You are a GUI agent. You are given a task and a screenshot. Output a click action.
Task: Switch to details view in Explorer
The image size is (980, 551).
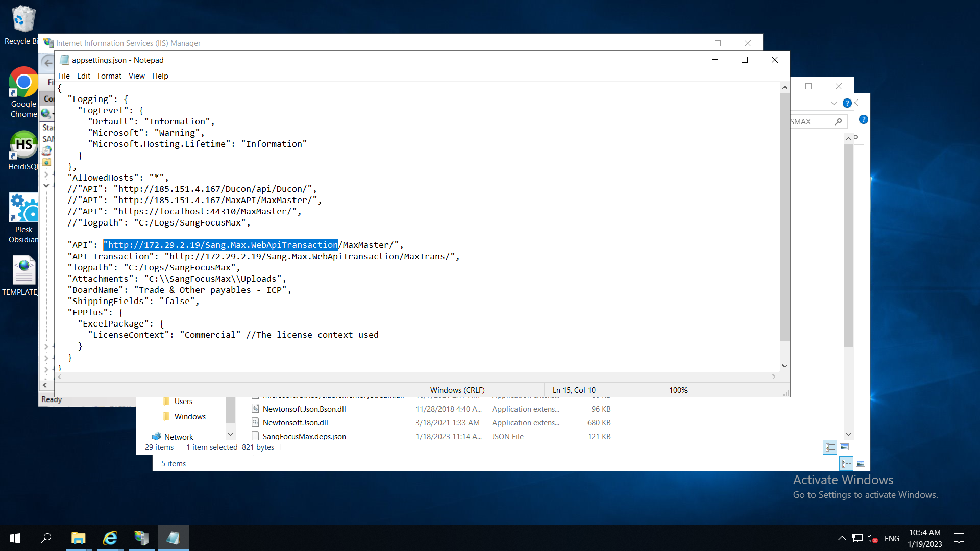click(x=830, y=447)
